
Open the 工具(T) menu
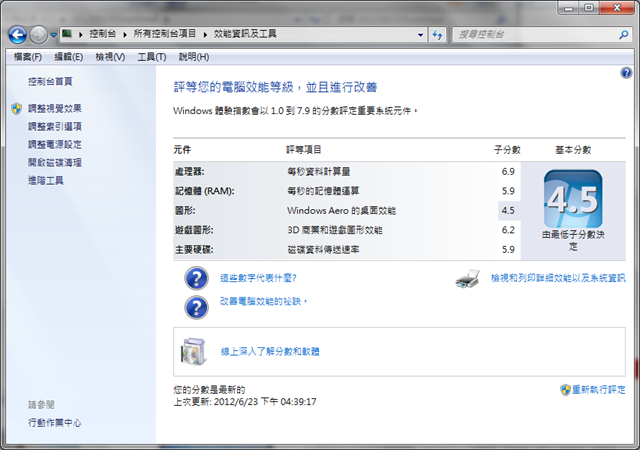pyautogui.click(x=152, y=57)
